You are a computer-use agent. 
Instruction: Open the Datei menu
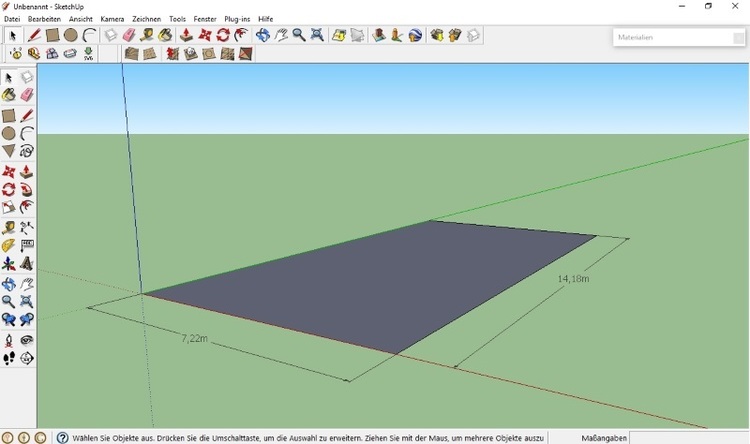(12, 19)
